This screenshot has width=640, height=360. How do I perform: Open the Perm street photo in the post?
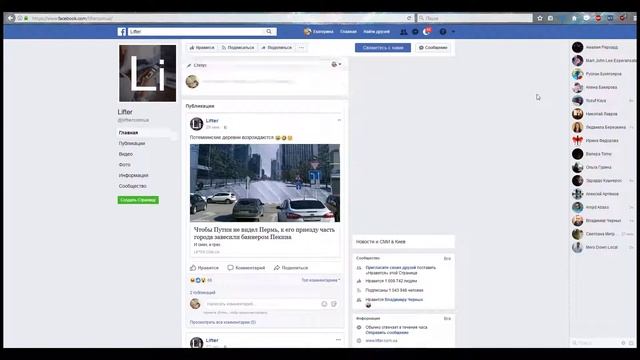coord(265,183)
